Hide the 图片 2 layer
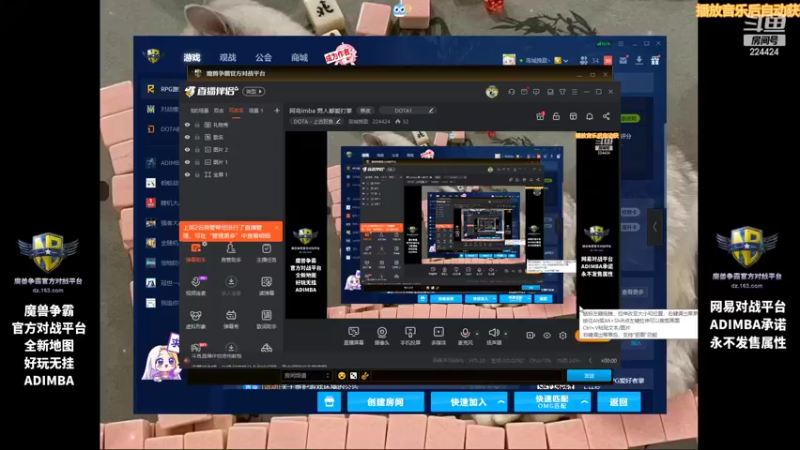 point(187,149)
